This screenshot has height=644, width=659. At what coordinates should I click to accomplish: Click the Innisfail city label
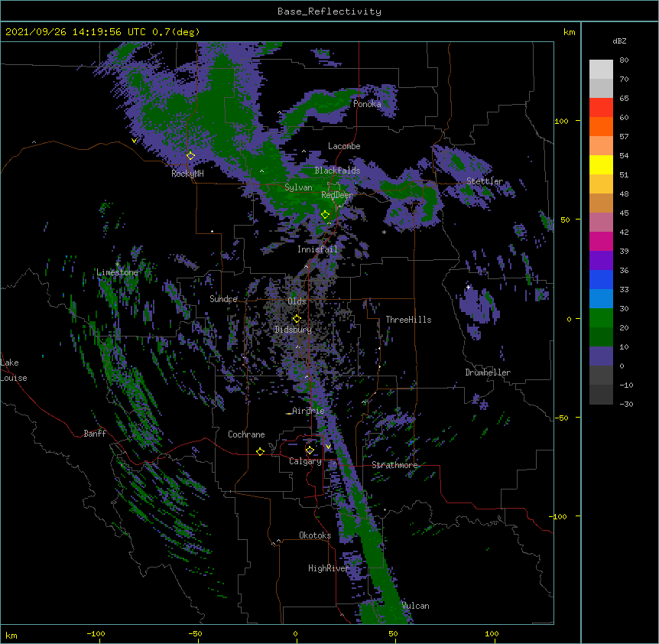click(317, 249)
